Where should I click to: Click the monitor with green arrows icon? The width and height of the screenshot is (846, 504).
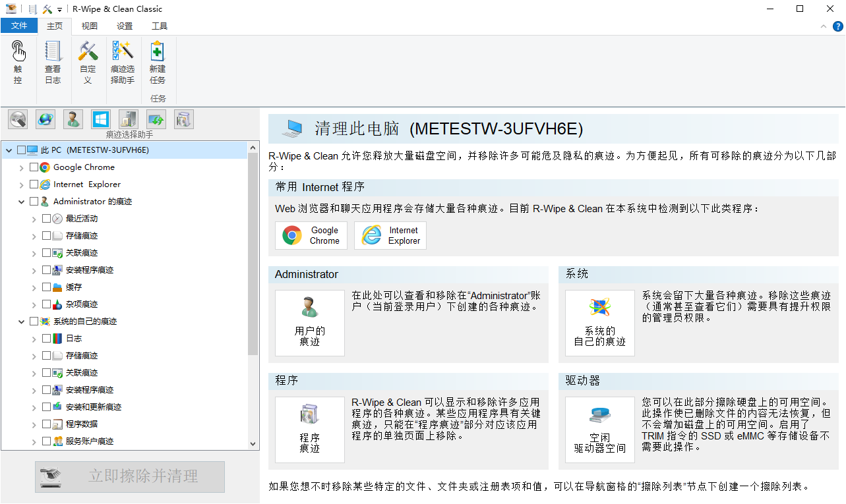point(156,119)
